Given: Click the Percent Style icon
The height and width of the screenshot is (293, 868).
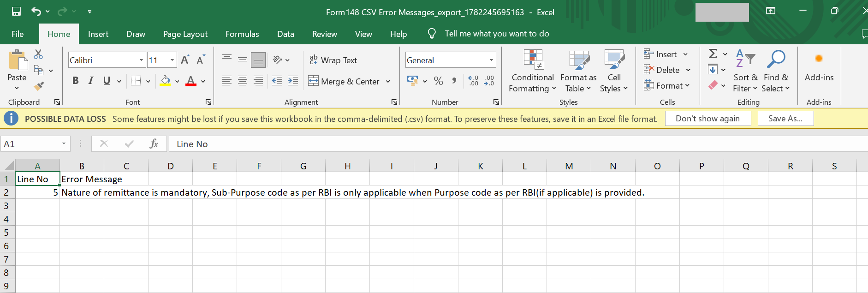Looking at the screenshot, I should click(x=439, y=81).
